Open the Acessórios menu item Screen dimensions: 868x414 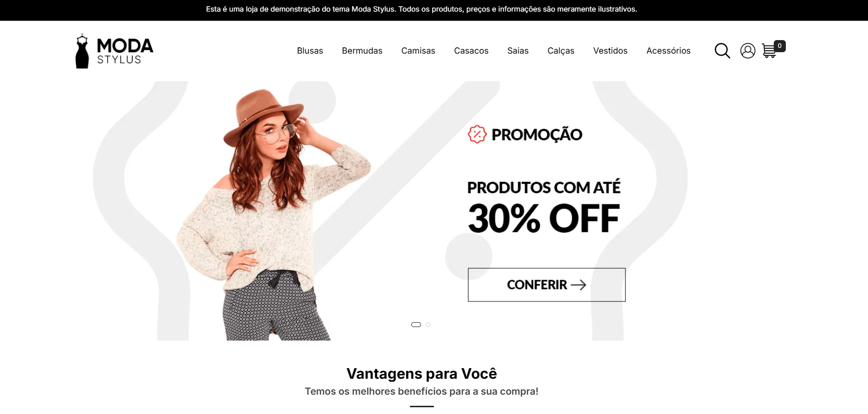tap(668, 51)
